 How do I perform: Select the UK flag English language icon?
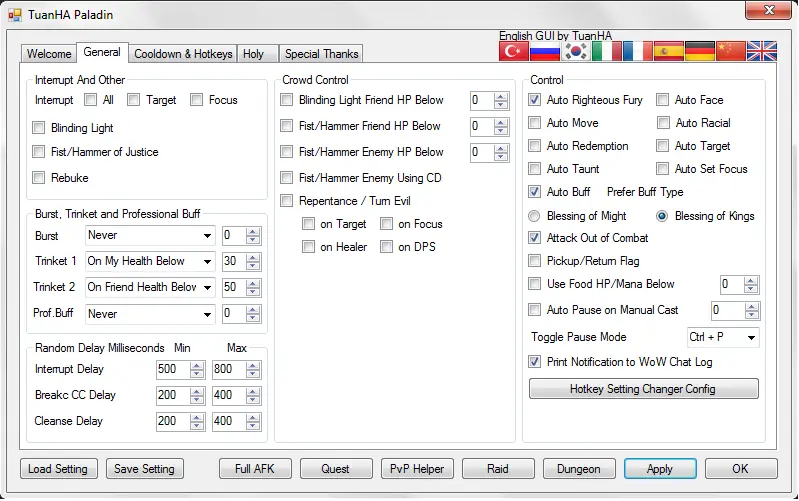click(762, 51)
